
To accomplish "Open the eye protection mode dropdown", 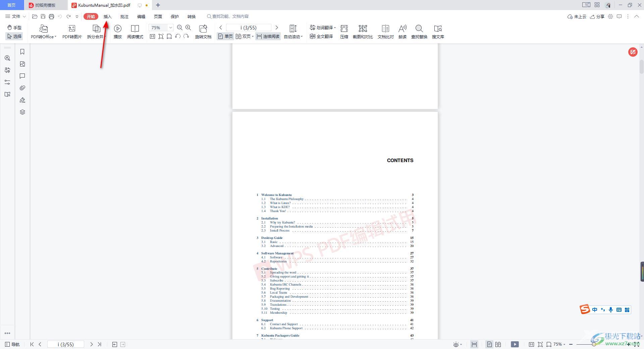I will pyautogui.click(x=458, y=344).
